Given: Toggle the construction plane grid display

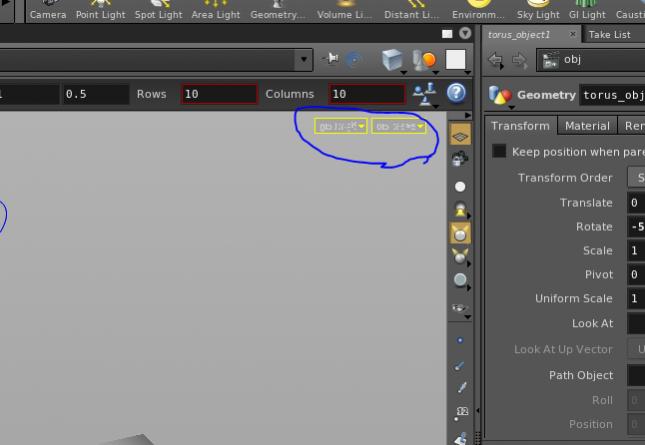Looking at the screenshot, I should coord(460,135).
